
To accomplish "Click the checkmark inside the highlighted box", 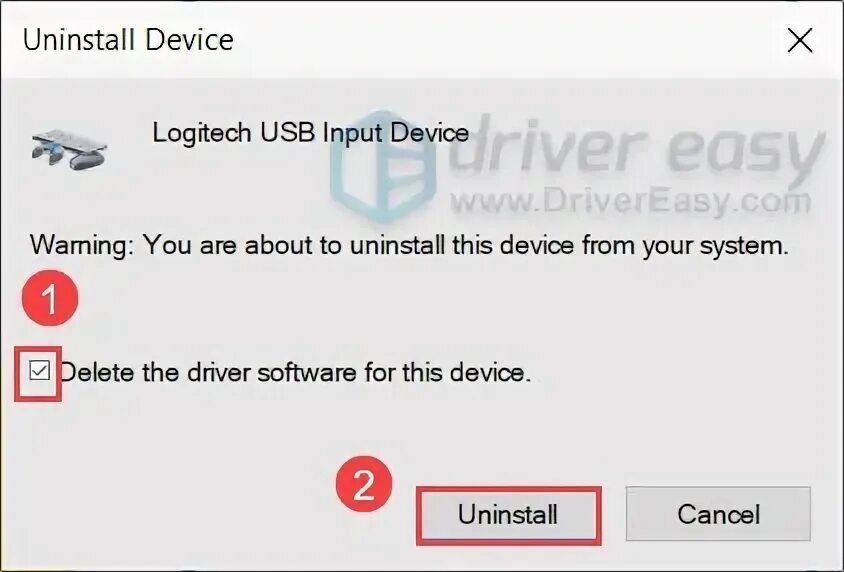I will click(39, 371).
